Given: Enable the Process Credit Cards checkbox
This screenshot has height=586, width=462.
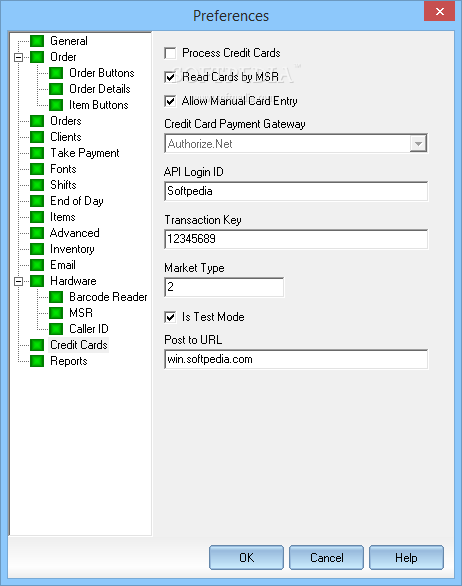Looking at the screenshot, I should (170, 53).
